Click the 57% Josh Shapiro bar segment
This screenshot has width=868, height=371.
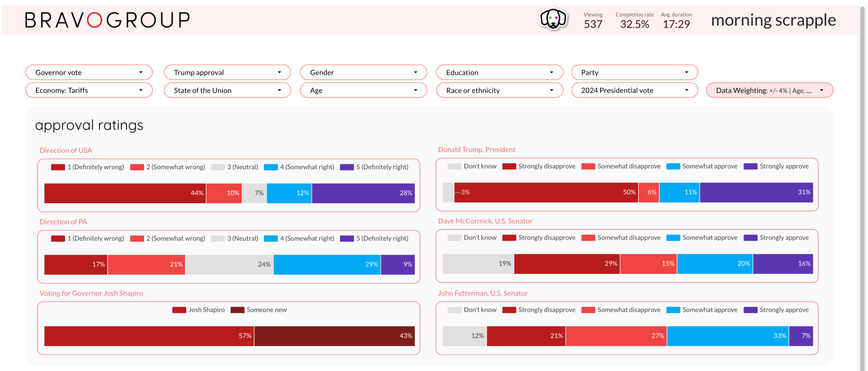pyautogui.click(x=149, y=336)
